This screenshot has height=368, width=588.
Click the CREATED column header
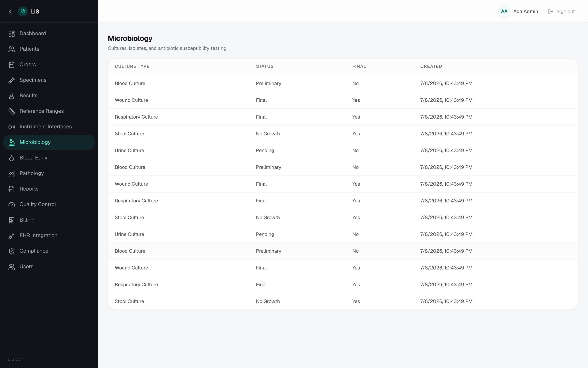coord(431,66)
